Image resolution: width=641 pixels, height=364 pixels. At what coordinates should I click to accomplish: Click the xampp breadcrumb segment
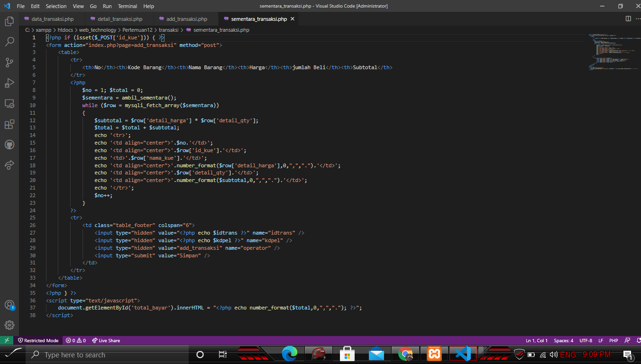coord(44,30)
